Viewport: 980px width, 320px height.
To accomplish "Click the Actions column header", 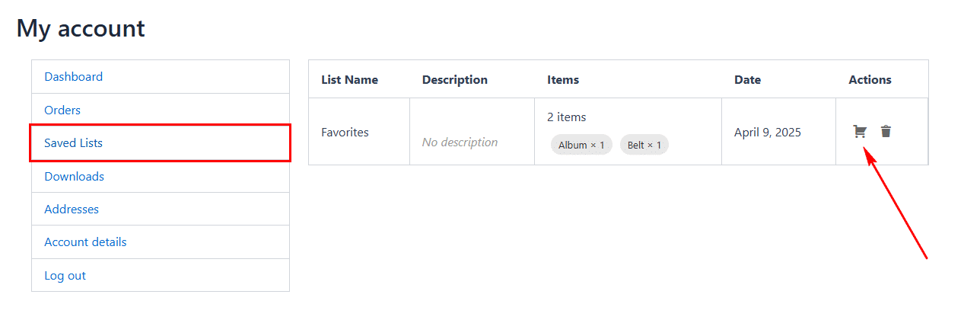I will [870, 80].
